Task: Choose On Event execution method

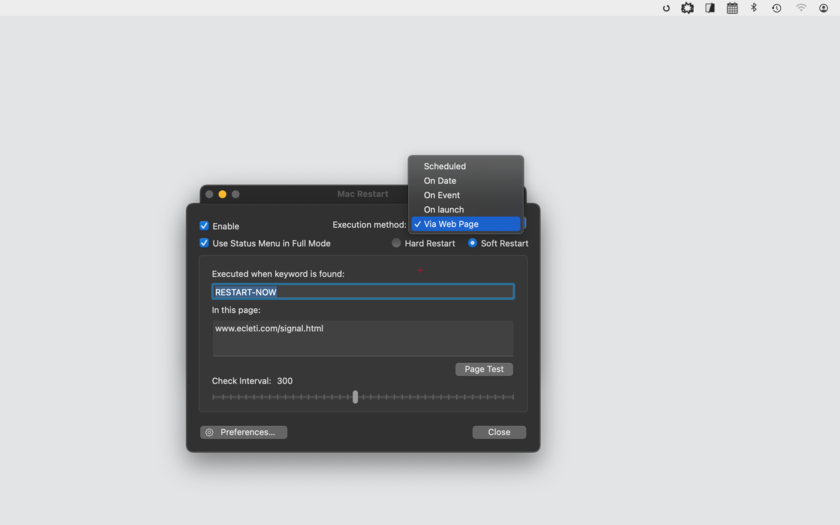Action: click(x=466, y=195)
